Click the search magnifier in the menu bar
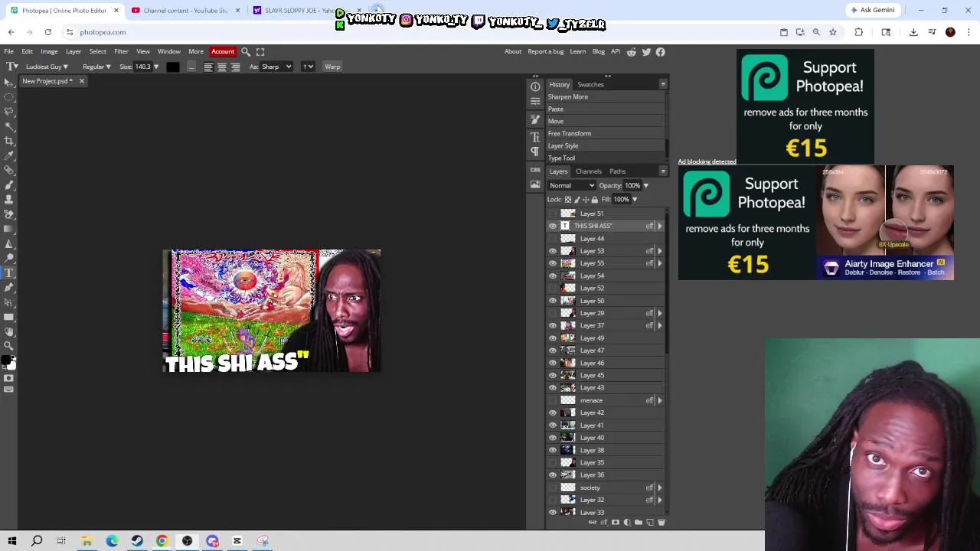 tap(246, 51)
